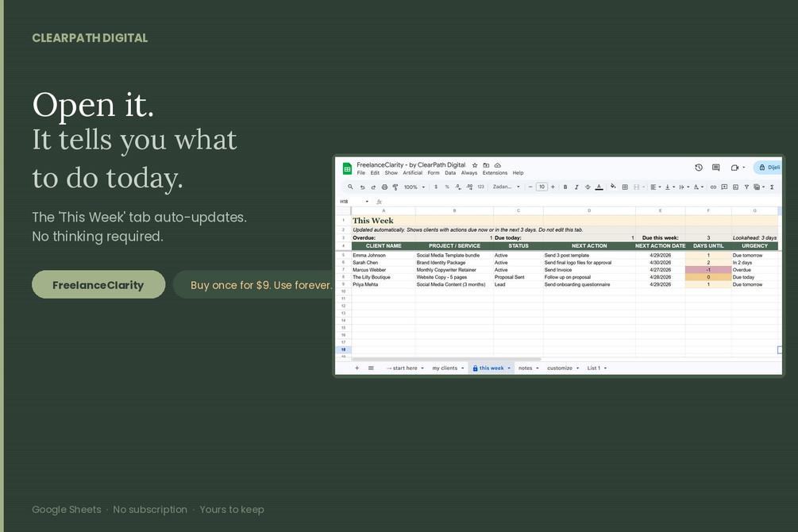Increase font size with plus button
798x532 pixels.
tap(553, 187)
